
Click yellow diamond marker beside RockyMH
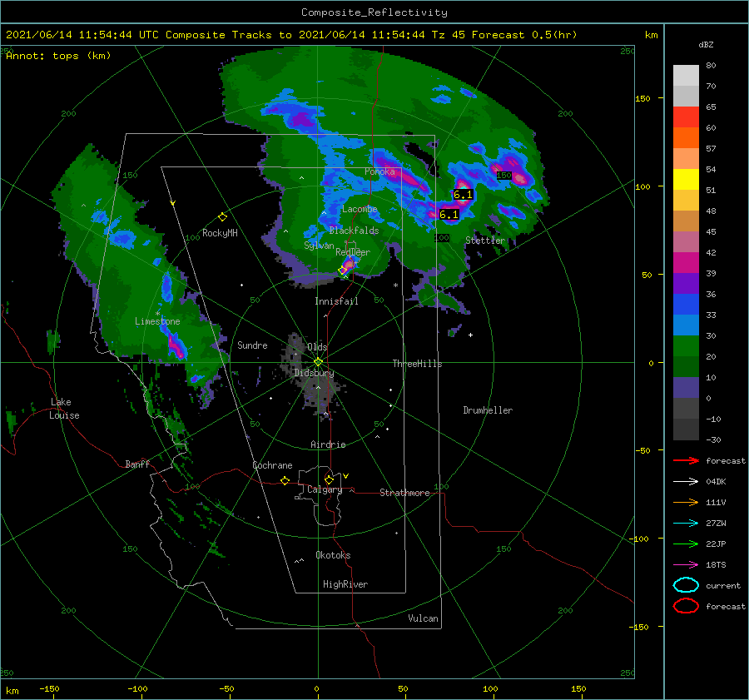(222, 217)
